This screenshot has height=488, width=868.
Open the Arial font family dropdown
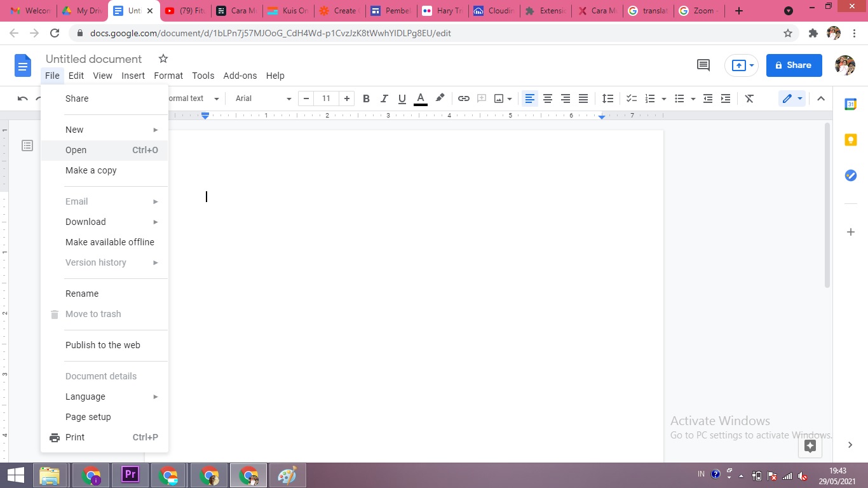click(x=261, y=98)
